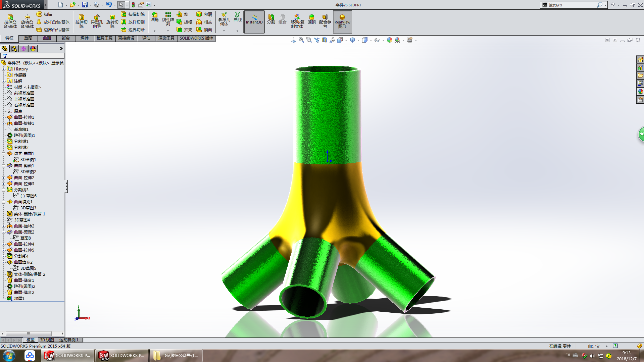
Task: Switch to FeatureManager design tree tab
Action: pyautogui.click(x=5, y=49)
